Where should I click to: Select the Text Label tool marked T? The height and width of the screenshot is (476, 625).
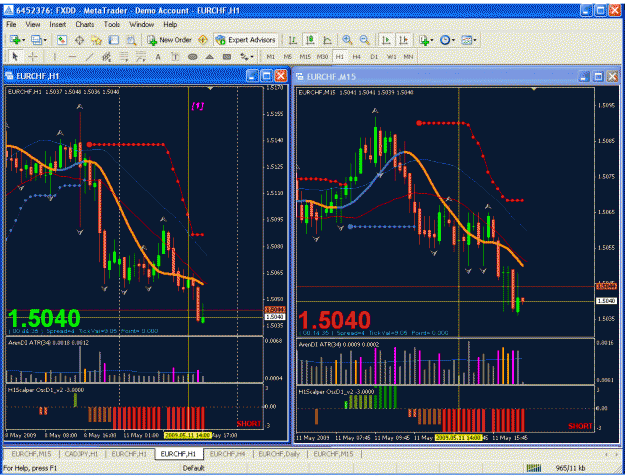pos(175,57)
